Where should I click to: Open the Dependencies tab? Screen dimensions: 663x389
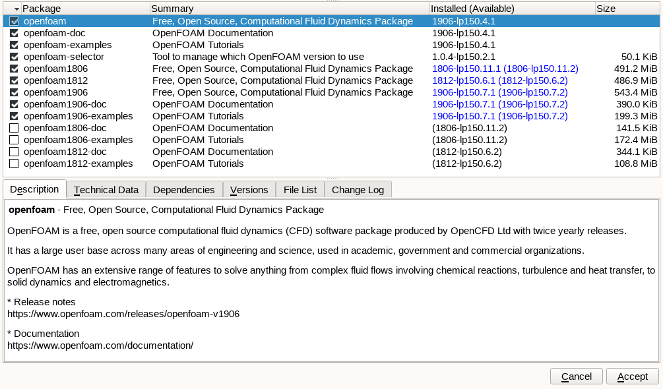click(184, 190)
